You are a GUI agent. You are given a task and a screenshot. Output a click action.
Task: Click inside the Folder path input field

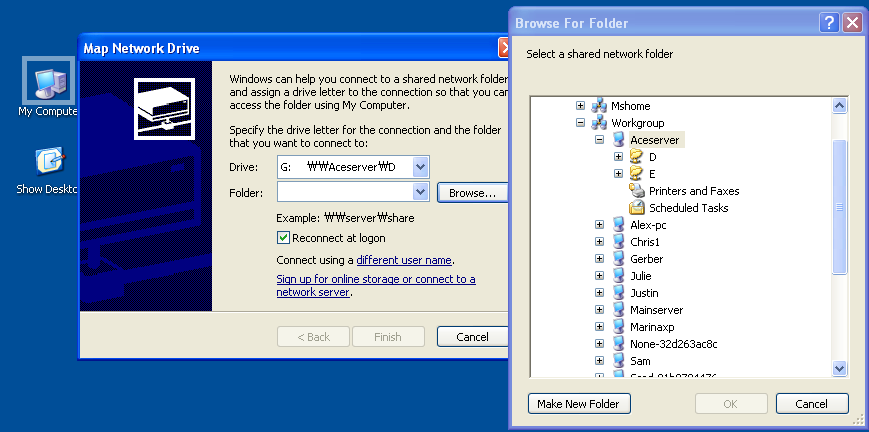tap(345, 192)
